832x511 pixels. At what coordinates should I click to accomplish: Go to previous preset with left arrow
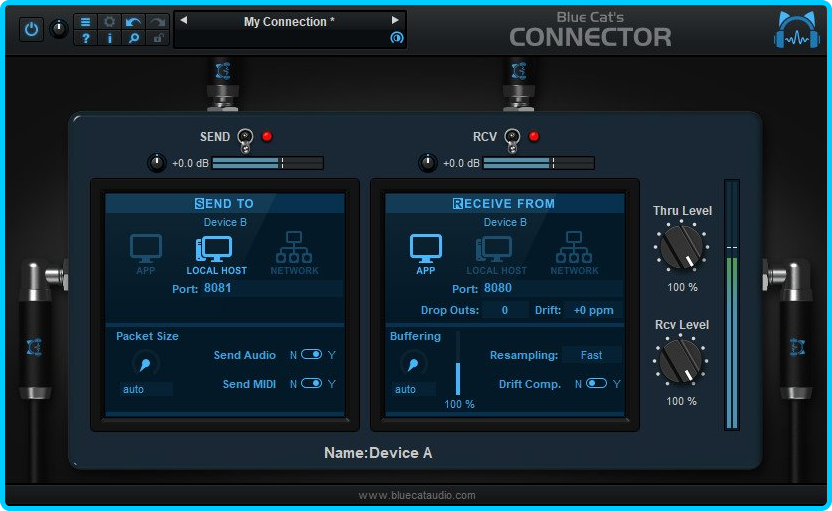(x=184, y=20)
